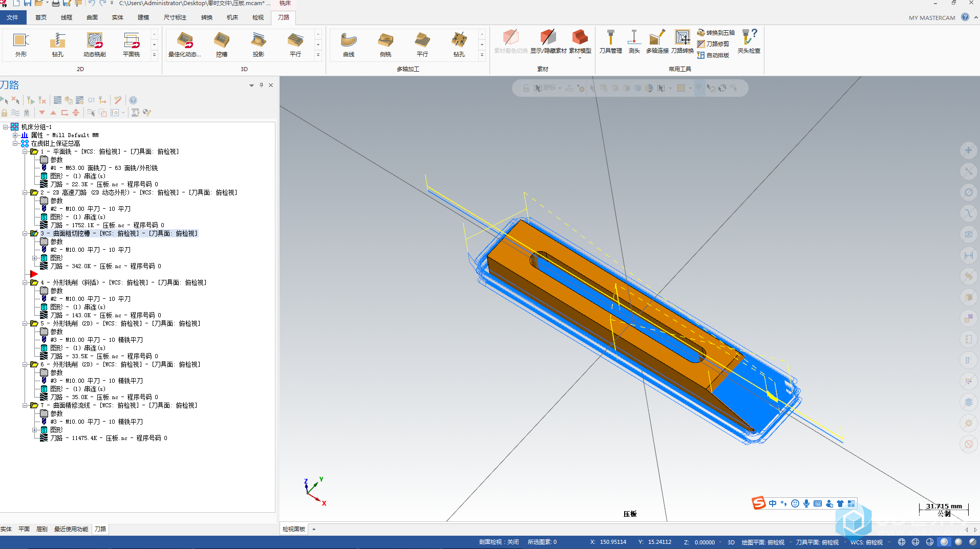Screen dimensions: 980x549
Task: Switch to the 层别 levels panel tab
Action: click(42, 529)
